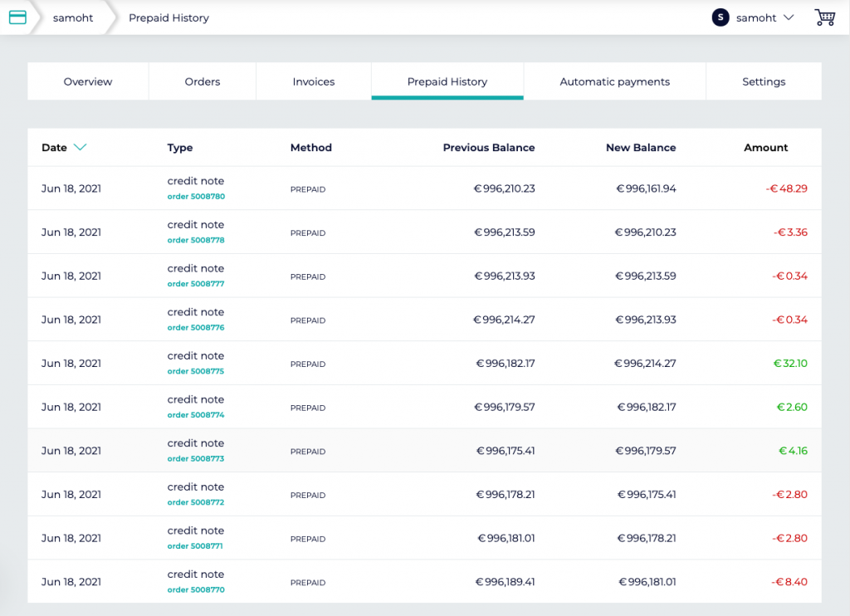Open the shopping cart
Viewport: 850px width, 616px height.
coord(824,17)
